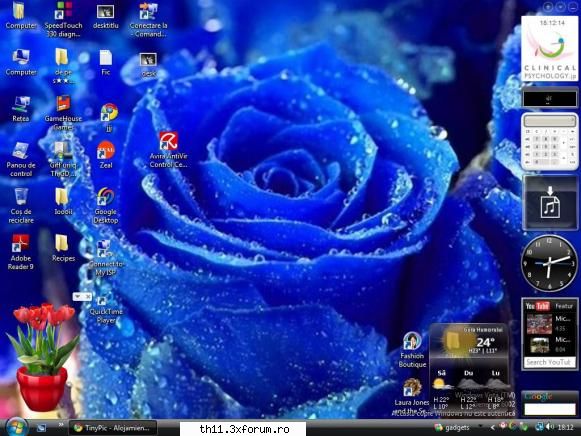This screenshot has height=436, width=581.
Task: Open the QuickTime Player shortcut
Action: (x=106, y=310)
